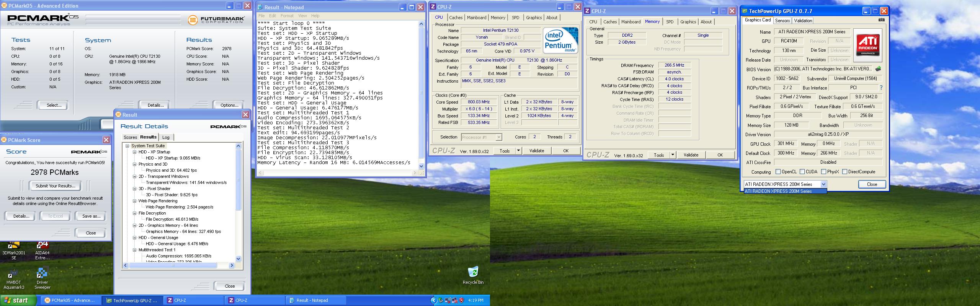Click Submit Your Results button
Image resolution: width=980 pixels, height=306 pixels.
(55, 186)
